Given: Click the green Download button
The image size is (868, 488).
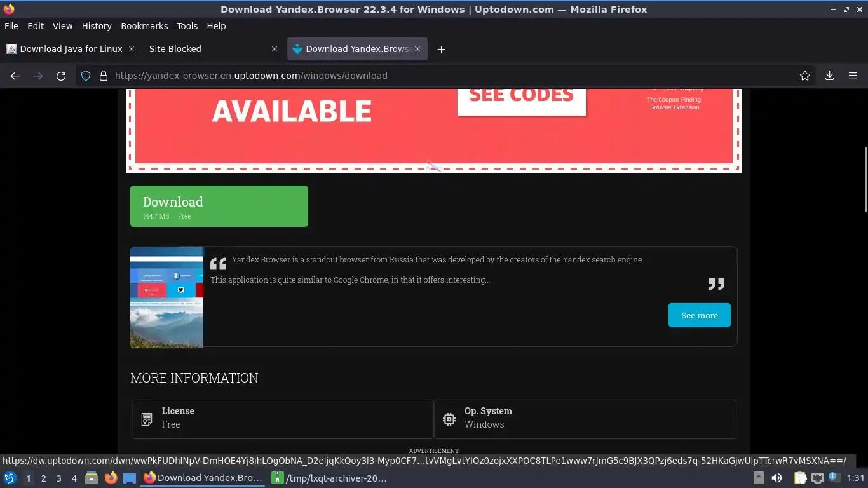Looking at the screenshot, I should coord(219,206).
